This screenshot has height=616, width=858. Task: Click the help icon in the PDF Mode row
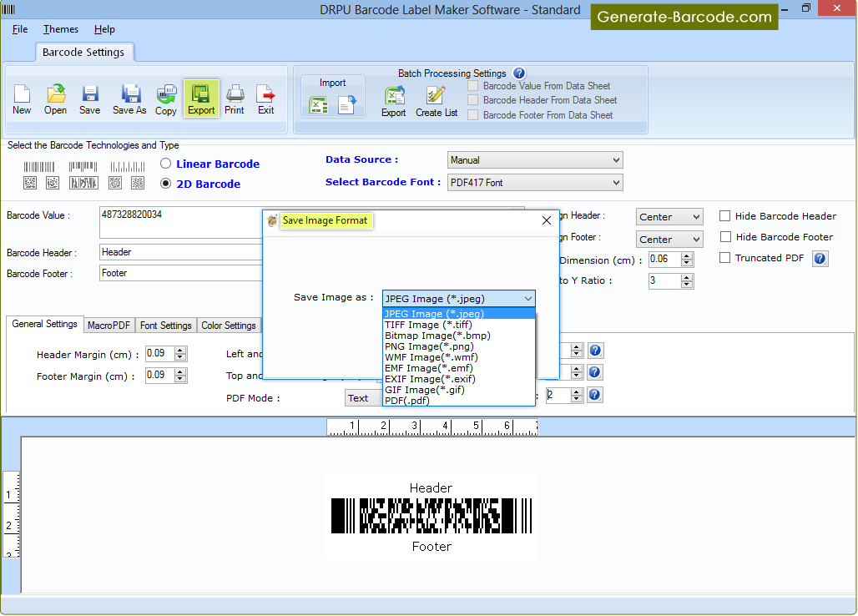click(x=595, y=395)
